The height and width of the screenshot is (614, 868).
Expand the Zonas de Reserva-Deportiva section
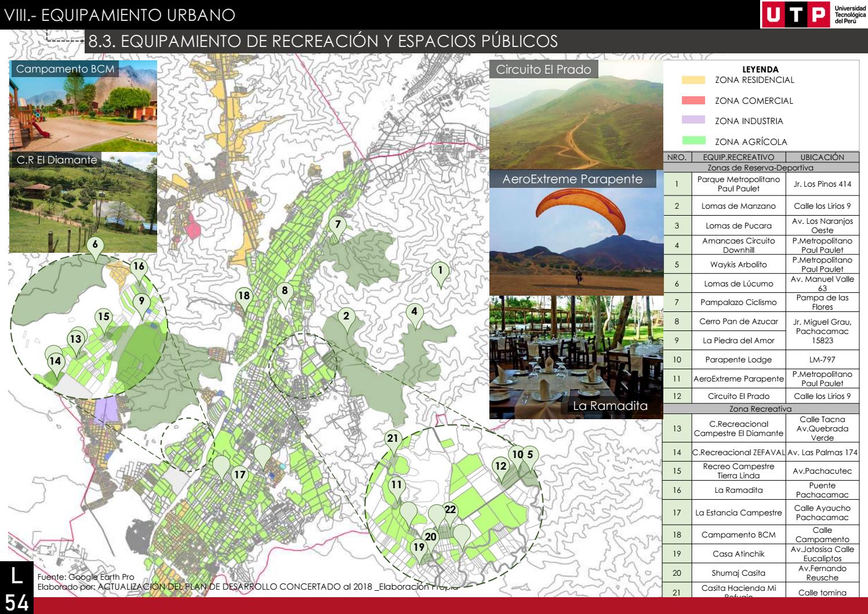coord(760,168)
